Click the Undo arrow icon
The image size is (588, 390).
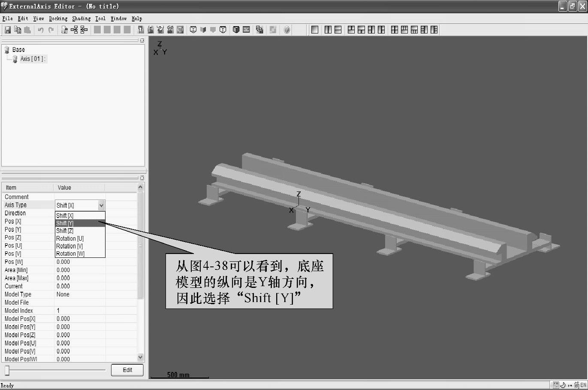pos(41,30)
